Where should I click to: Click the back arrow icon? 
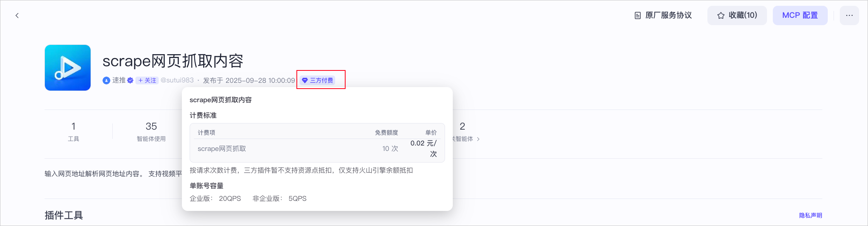pos(17,15)
